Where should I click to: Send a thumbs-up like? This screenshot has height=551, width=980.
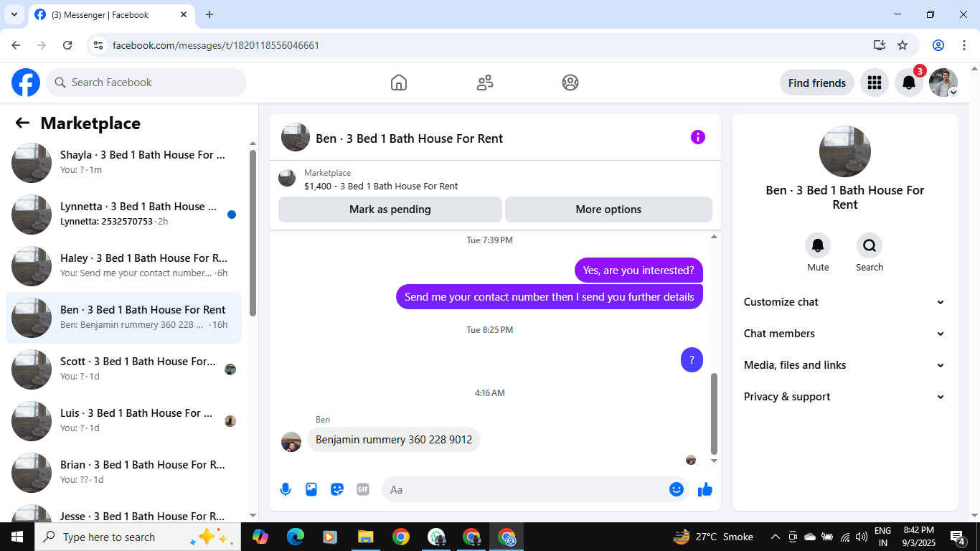click(705, 489)
